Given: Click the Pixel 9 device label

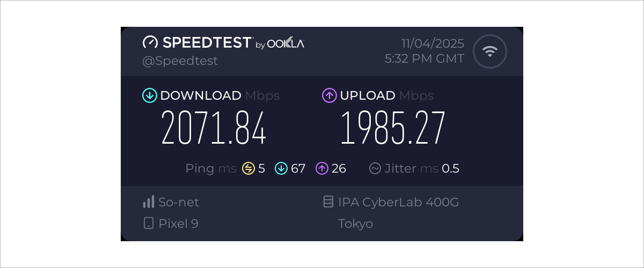Looking at the screenshot, I should 178,224.
